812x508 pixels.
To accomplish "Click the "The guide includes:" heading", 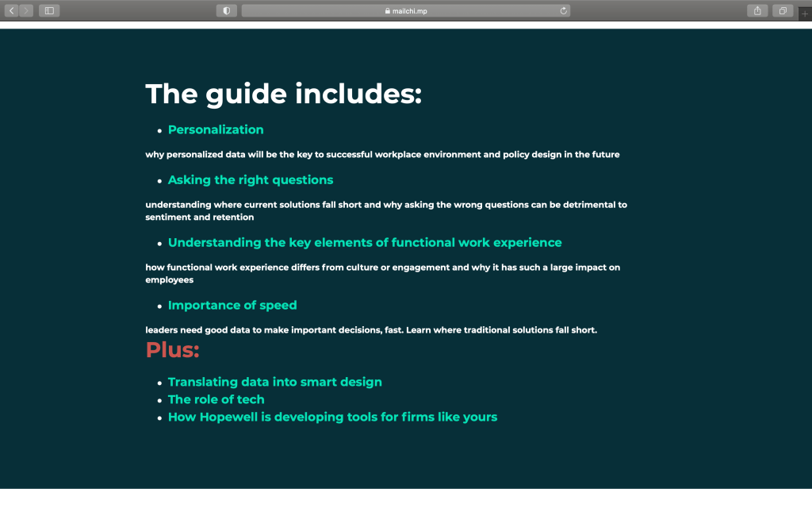I will [283, 94].
